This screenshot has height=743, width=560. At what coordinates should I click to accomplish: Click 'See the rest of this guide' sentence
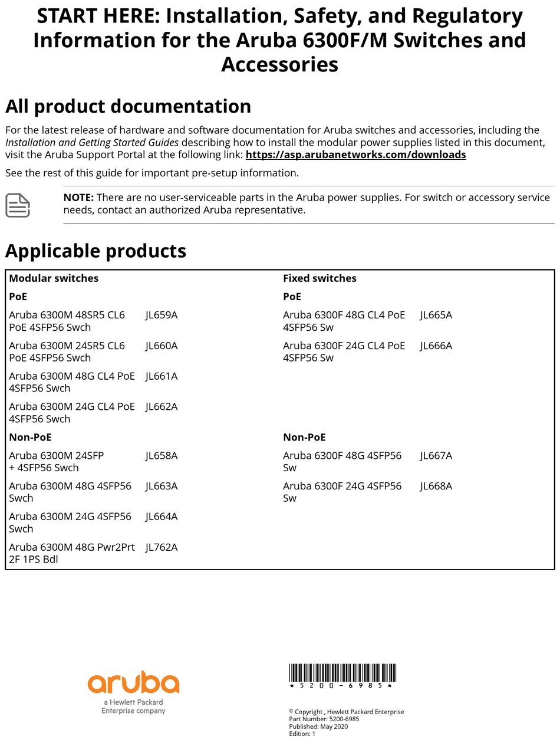point(152,173)
